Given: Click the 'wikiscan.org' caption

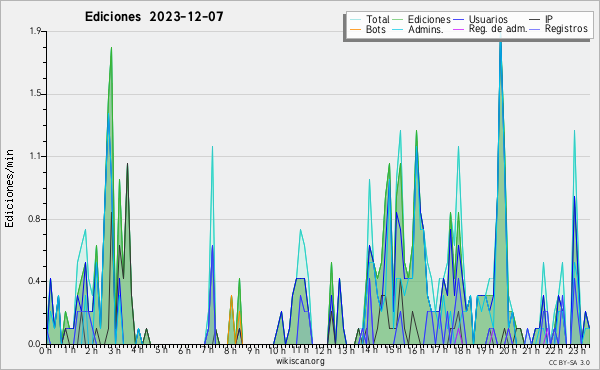Looking at the screenshot, I should pyautogui.click(x=300, y=361).
